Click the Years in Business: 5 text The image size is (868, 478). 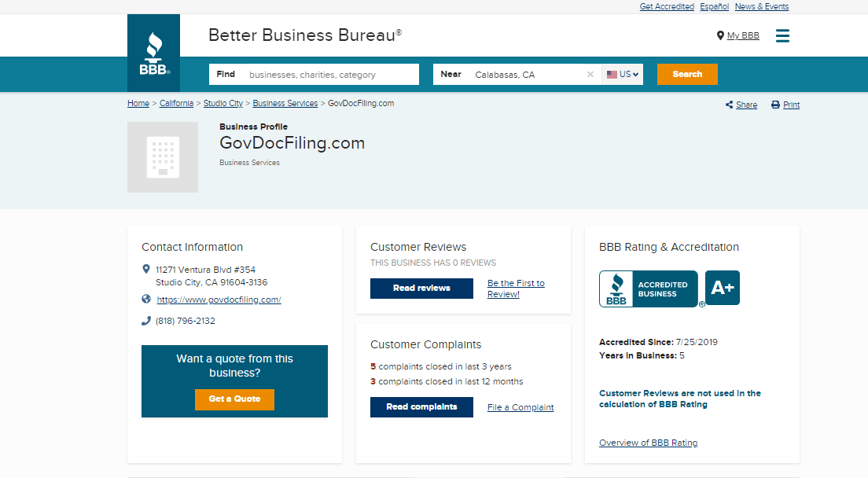pyautogui.click(x=642, y=355)
